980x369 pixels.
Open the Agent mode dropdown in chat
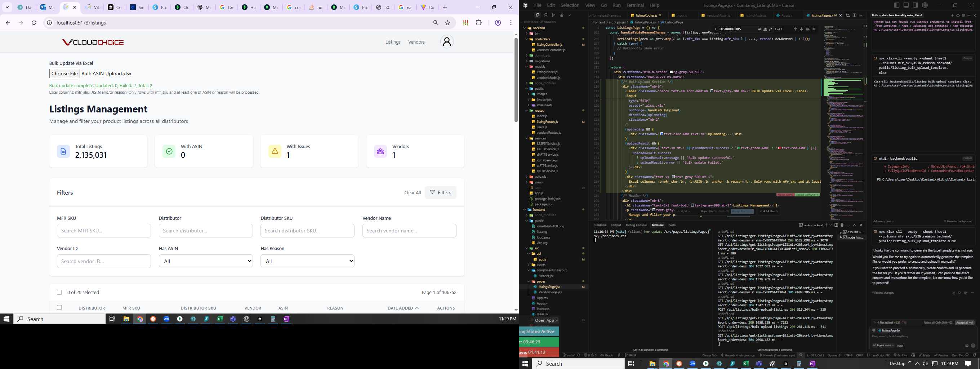point(883,346)
